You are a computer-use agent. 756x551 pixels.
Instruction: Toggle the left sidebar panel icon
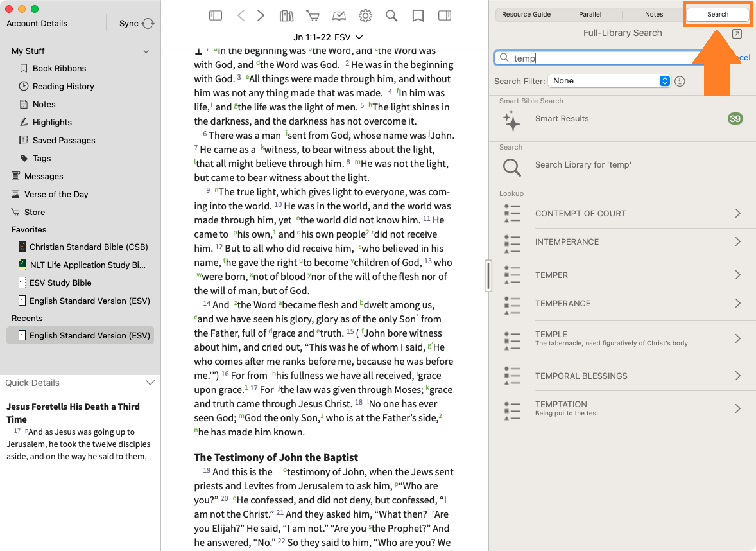click(216, 16)
